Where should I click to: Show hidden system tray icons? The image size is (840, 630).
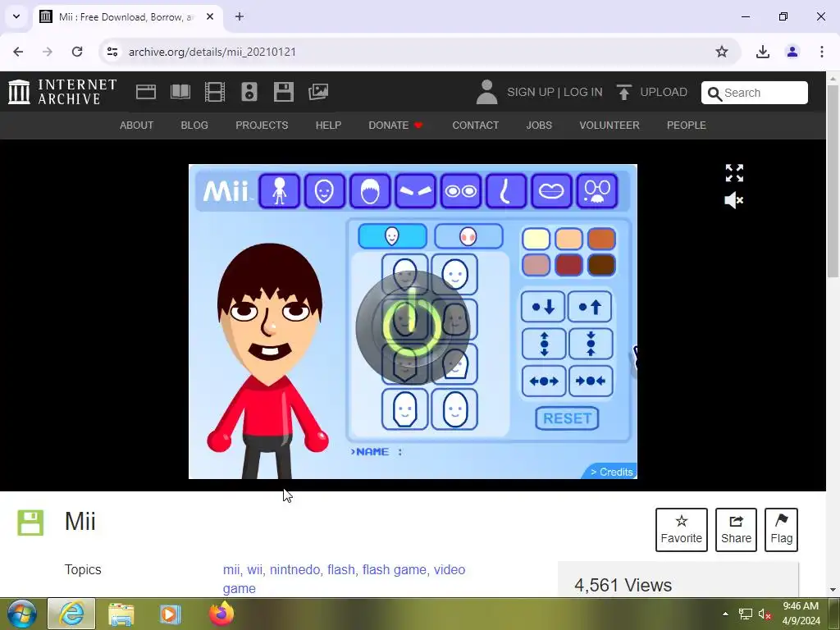(725, 614)
